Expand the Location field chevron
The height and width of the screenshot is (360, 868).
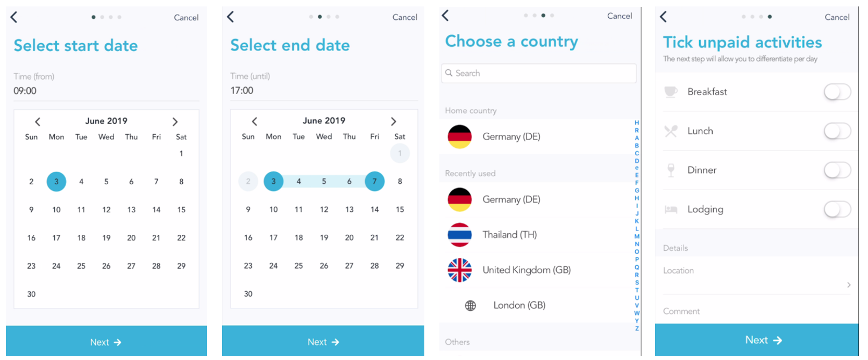pos(849,285)
